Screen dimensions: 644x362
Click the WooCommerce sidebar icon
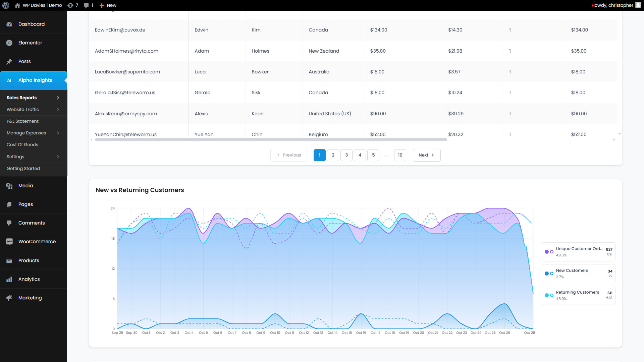[9, 242]
